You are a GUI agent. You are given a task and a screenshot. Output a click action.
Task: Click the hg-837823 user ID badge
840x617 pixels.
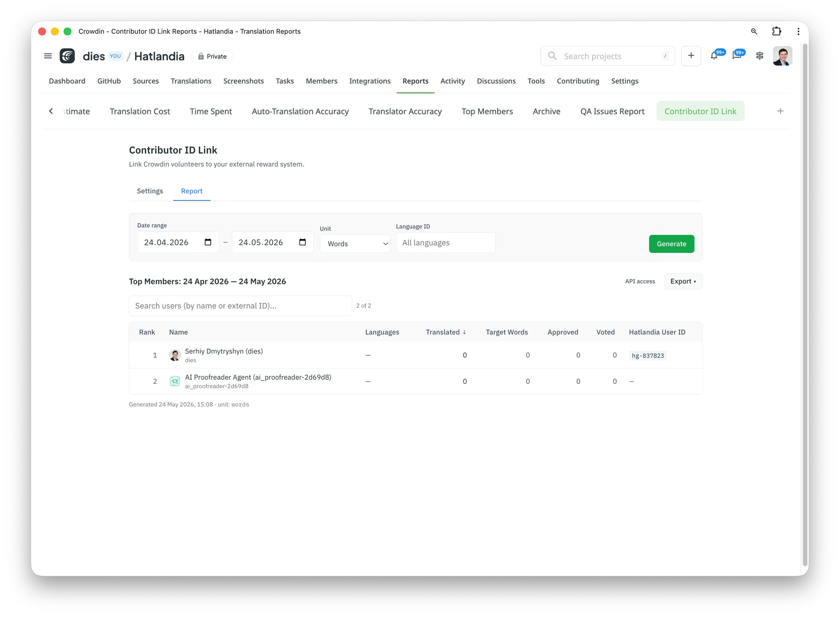(648, 356)
